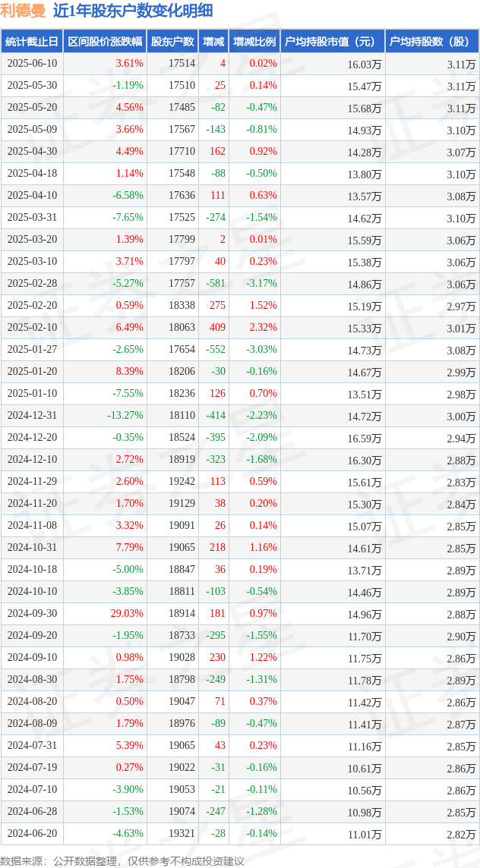The height and width of the screenshot is (868, 480).
Task: Click the 近1年股东户数变化明细 title text
Action: pyautogui.click(x=133, y=11)
